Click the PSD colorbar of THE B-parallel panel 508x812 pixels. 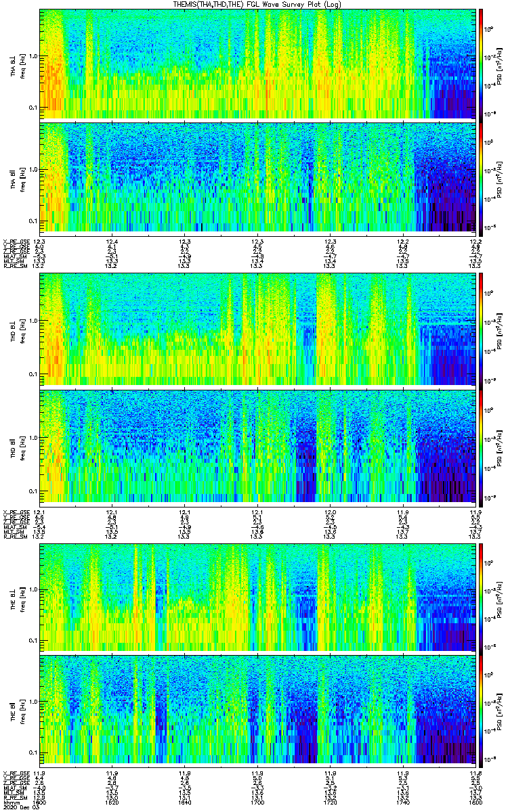(x=481, y=710)
